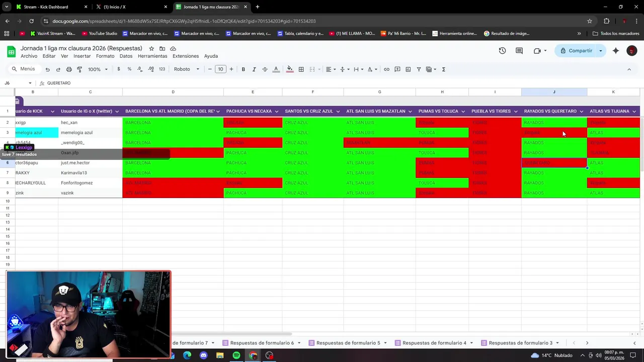This screenshot has height=362, width=644.
Task: Select the paint format tool
Action: click(79, 69)
